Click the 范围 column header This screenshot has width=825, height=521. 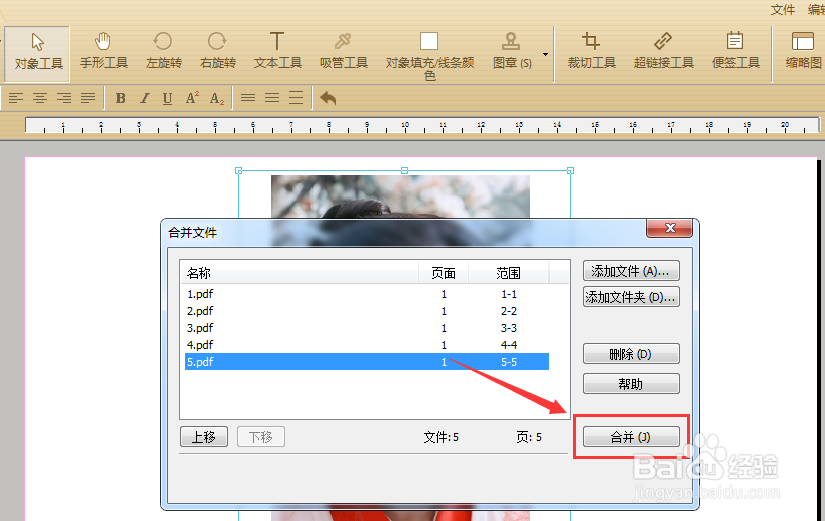(508, 273)
